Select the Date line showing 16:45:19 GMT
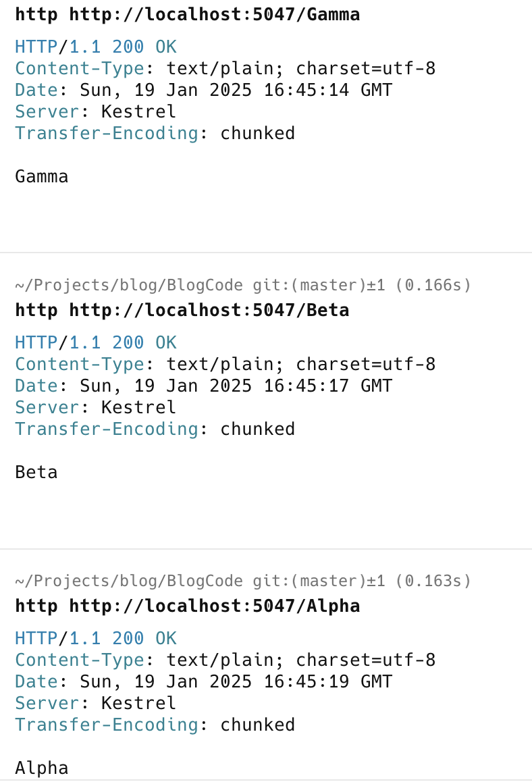The width and height of the screenshot is (532, 782). click(203, 682)
